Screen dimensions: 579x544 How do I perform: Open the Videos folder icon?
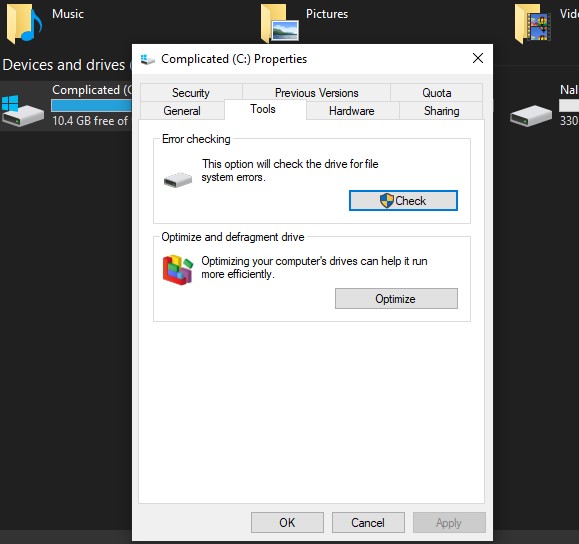(x=532, y=24)
